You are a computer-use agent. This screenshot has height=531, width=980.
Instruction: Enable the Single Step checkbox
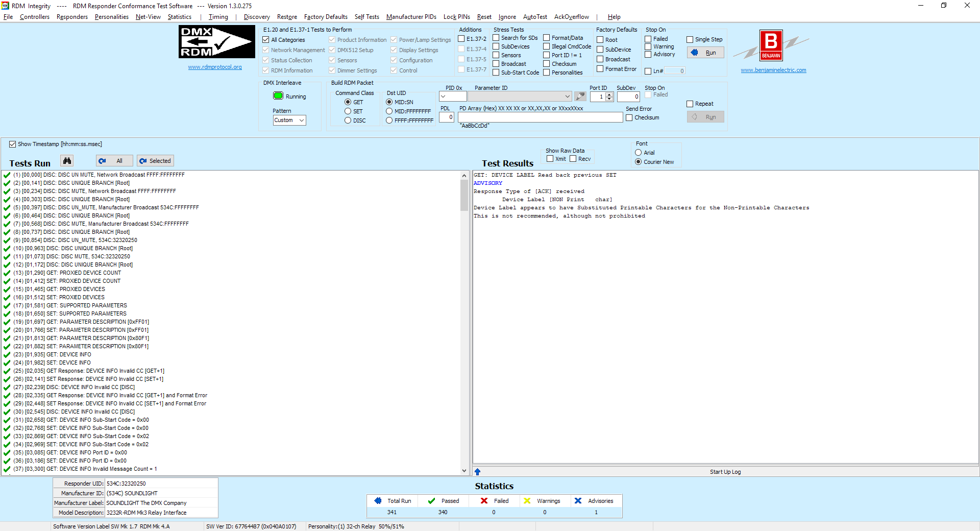click(690, 40)
